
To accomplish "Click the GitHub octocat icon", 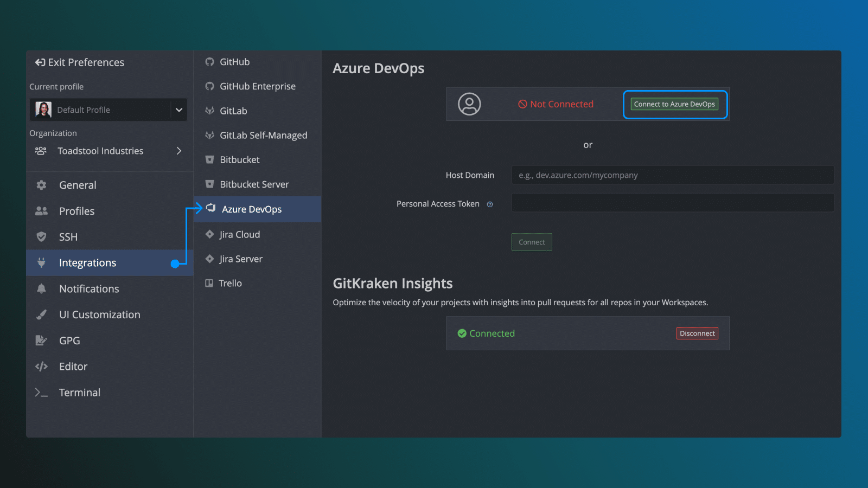I will click(209, 62).
